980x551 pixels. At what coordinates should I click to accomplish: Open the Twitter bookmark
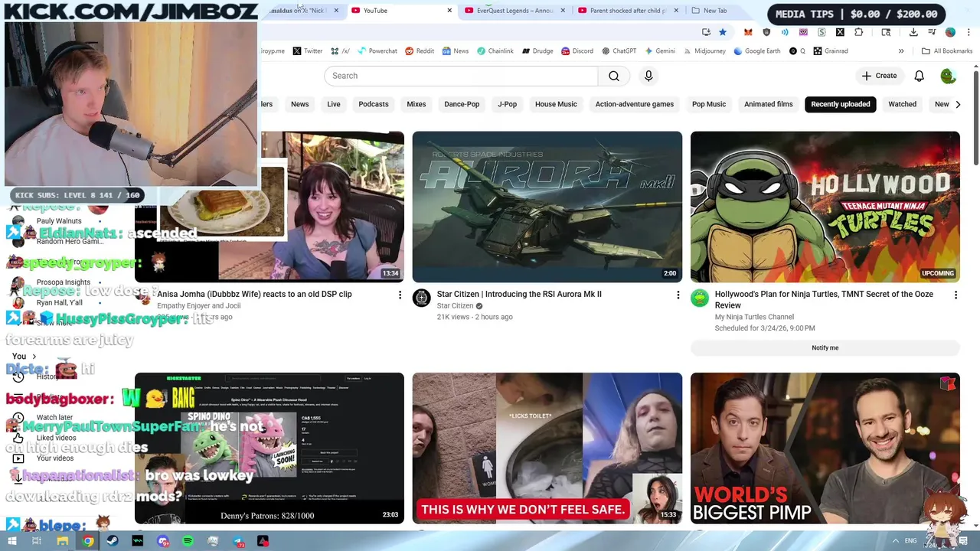(x=307, y=51)
